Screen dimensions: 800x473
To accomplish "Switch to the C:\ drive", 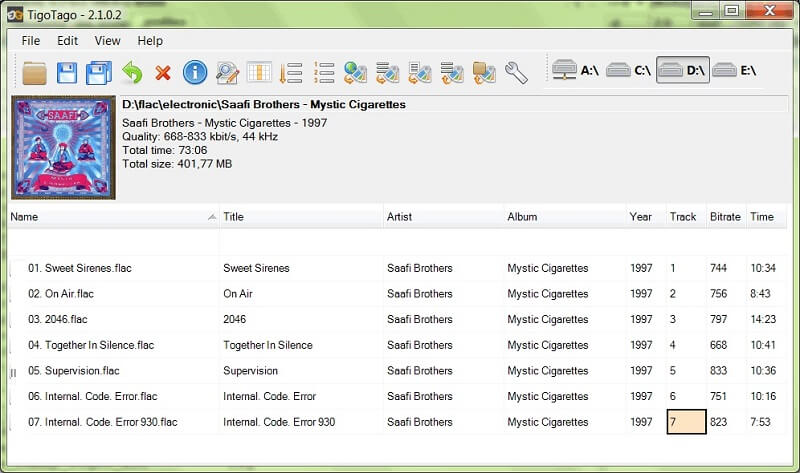I will pos(629,70).
